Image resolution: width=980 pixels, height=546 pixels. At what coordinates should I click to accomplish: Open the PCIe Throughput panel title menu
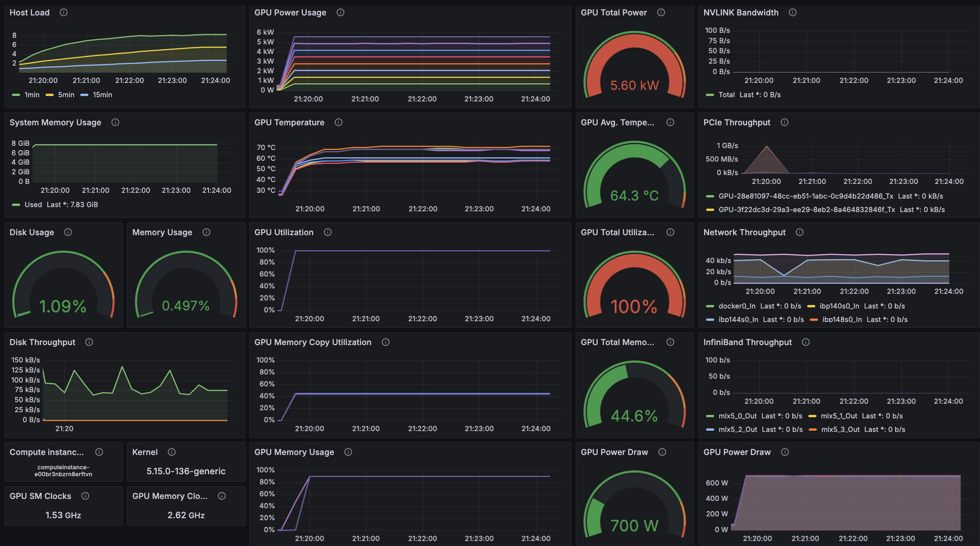click(737, 122)
